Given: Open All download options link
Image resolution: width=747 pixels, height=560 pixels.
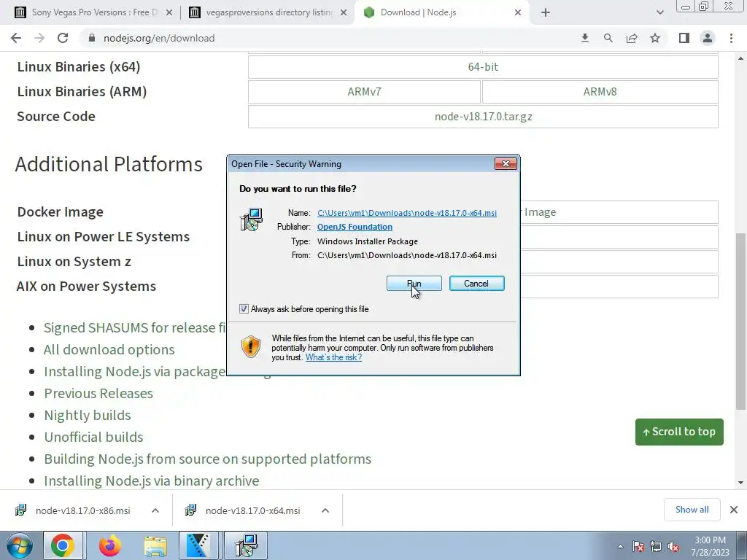Looking at the screenshot, I should (109, 349).
